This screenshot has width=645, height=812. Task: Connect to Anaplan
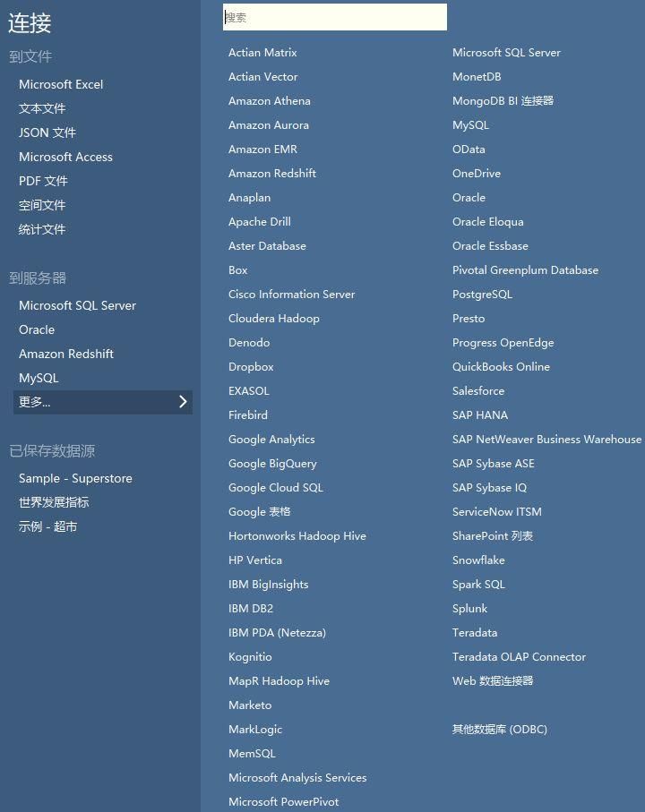coord(249,197)
